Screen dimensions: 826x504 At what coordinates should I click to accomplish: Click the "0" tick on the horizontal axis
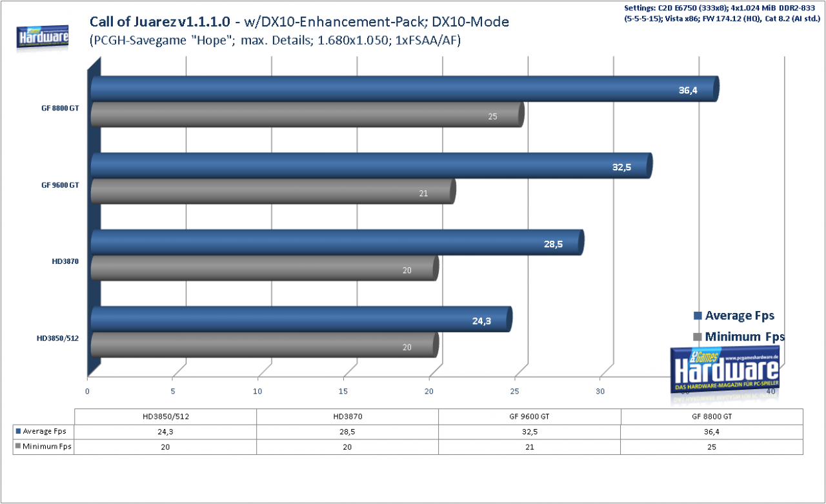click(x=88, y=391)
